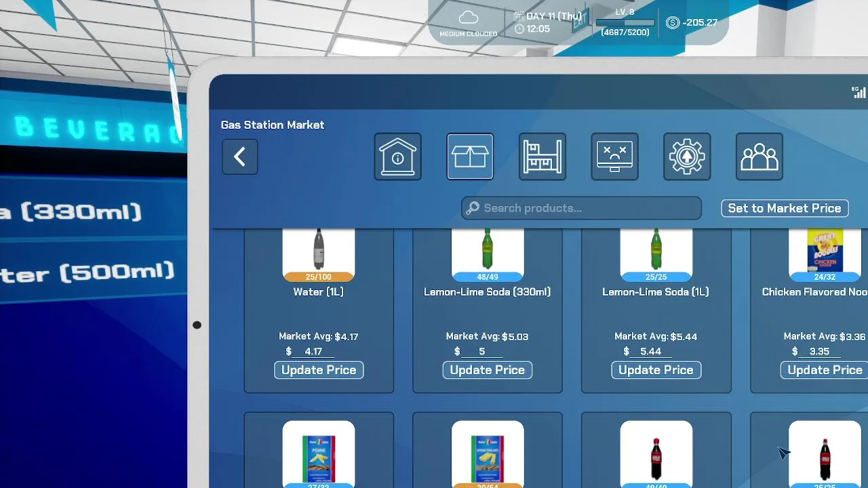Click the (4687/5200) experience counter
The image size is (868, 488).
(x=625, y=32)
